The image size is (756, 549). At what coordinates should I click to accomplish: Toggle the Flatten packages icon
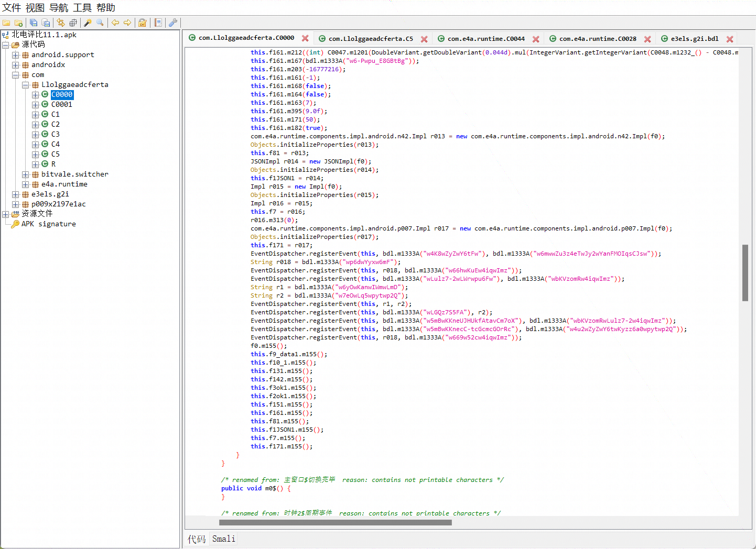(73, 23)
